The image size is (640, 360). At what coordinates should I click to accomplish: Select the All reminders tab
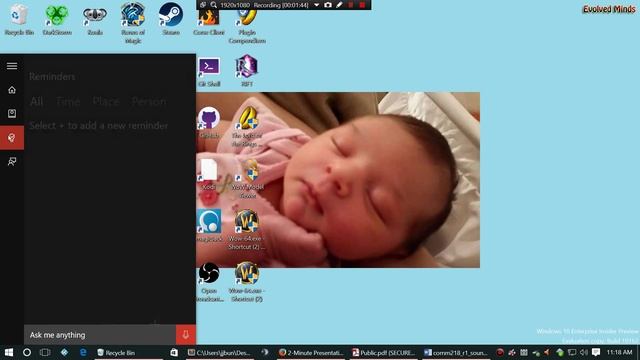point(37,101)
